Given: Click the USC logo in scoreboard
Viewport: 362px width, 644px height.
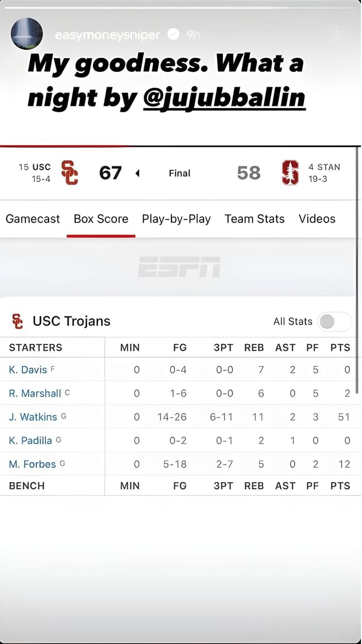Looking at the screenshot, I should 70,173.
